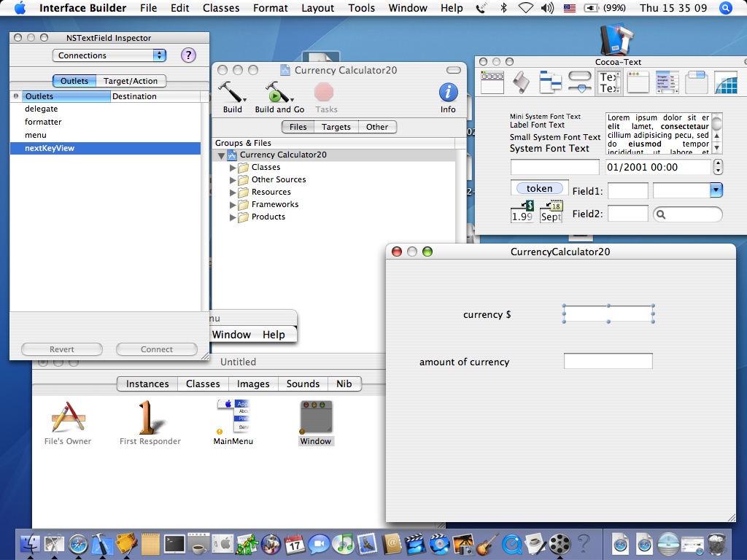This screenshot has width=747, height=560.
Task: Expand the Frameworks folder
Action: pyautogui.click(x=233, y=205)
